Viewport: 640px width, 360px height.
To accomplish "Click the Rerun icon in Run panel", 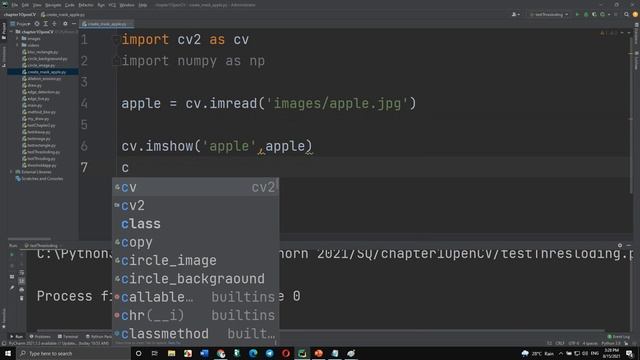I will point(12,255).
